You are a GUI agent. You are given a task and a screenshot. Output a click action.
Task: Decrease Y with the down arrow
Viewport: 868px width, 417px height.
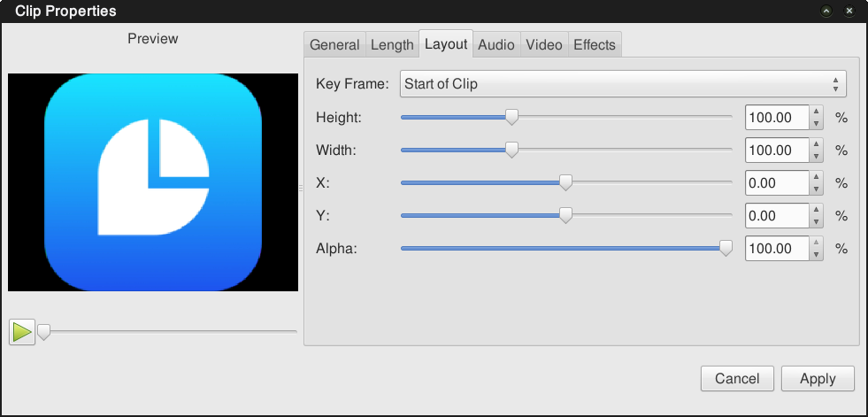click(x=816, y=221)
